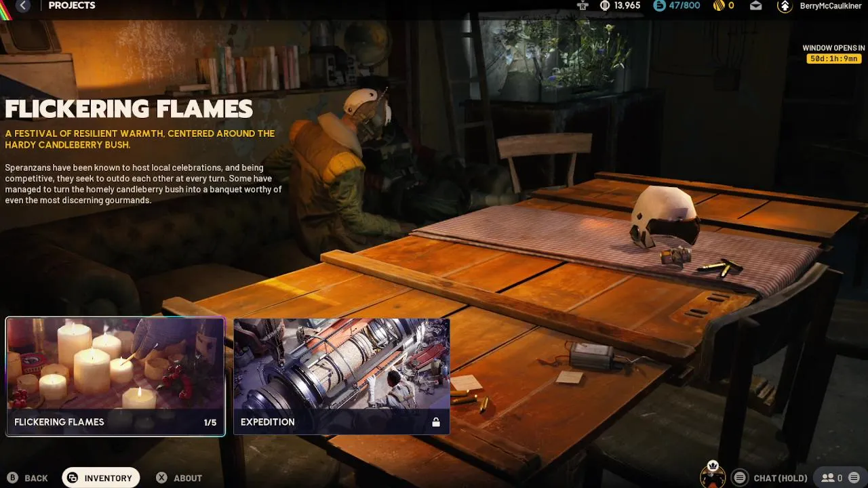Viewport: 868px width, 488px height.
Task: Click the character avatar with crown
Action: pyautogui.click(x=713, y=475)
